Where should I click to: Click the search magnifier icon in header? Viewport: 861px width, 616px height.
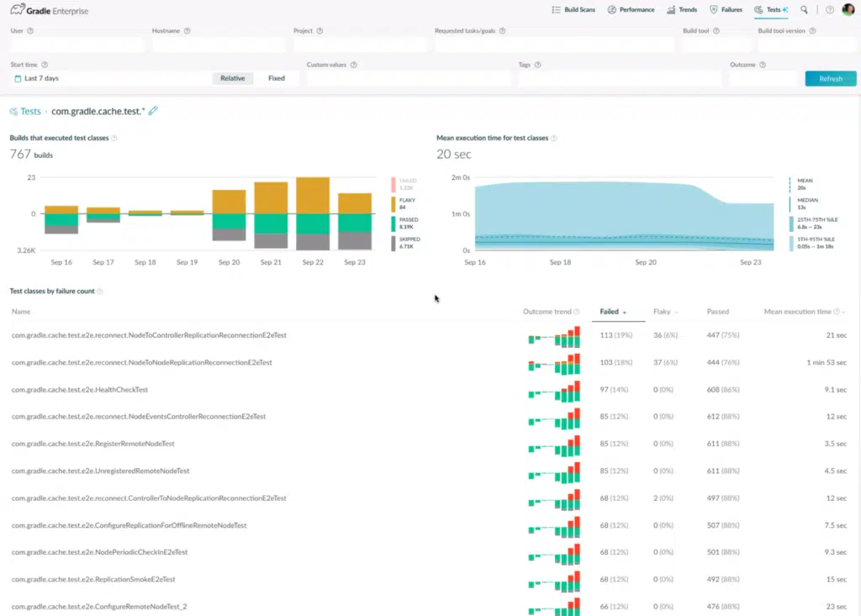(804, 10)
